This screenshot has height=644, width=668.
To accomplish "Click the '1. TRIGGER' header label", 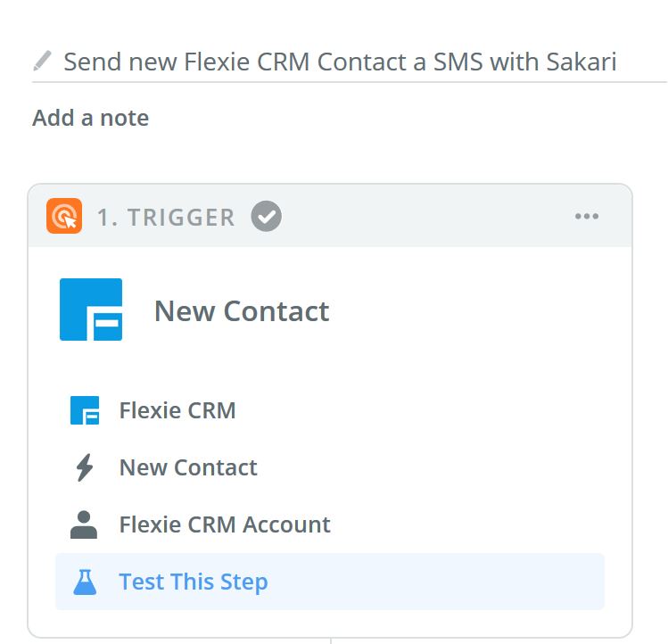I will coord(166,217).
